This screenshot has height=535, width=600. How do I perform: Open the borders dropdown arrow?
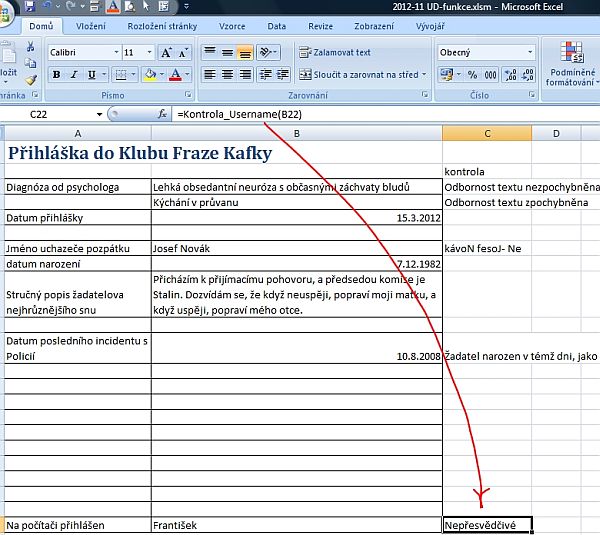[x=133, y=74]
